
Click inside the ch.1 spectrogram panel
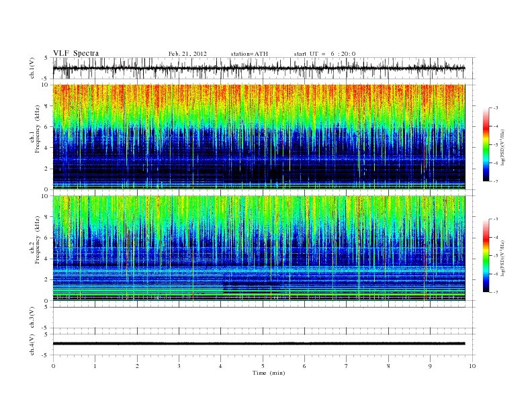[259, 137]
